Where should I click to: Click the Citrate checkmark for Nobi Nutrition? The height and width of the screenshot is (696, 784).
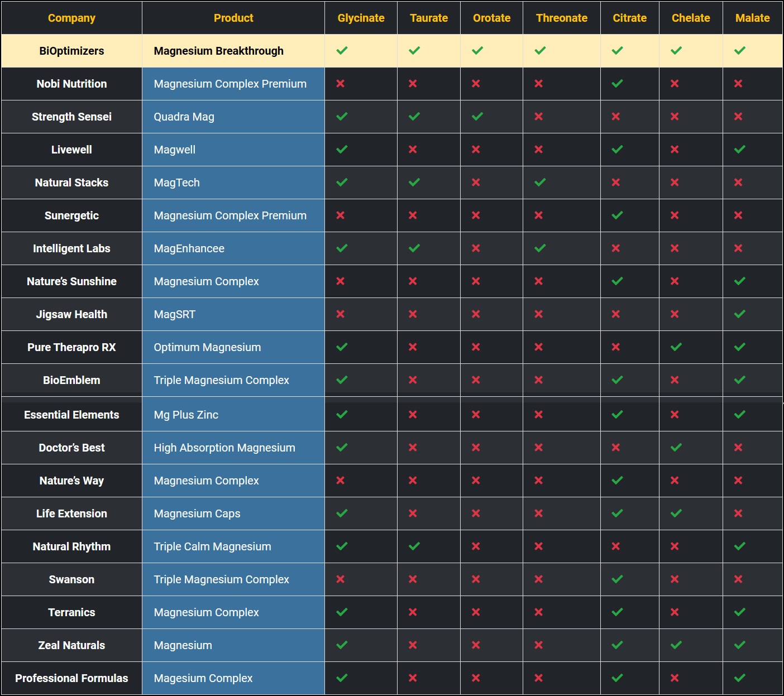tap(617, 84)
